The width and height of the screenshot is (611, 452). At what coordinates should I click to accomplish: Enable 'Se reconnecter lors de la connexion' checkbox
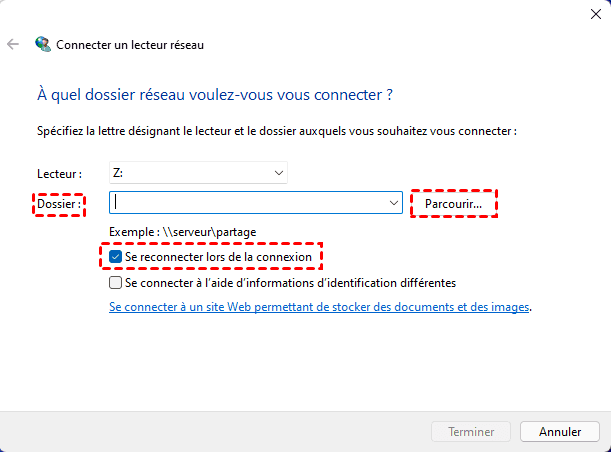[117, 258]
